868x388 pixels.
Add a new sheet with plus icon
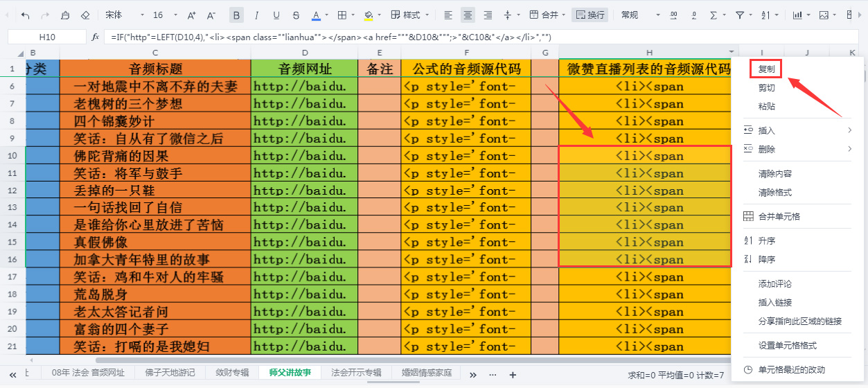(513, 374)
